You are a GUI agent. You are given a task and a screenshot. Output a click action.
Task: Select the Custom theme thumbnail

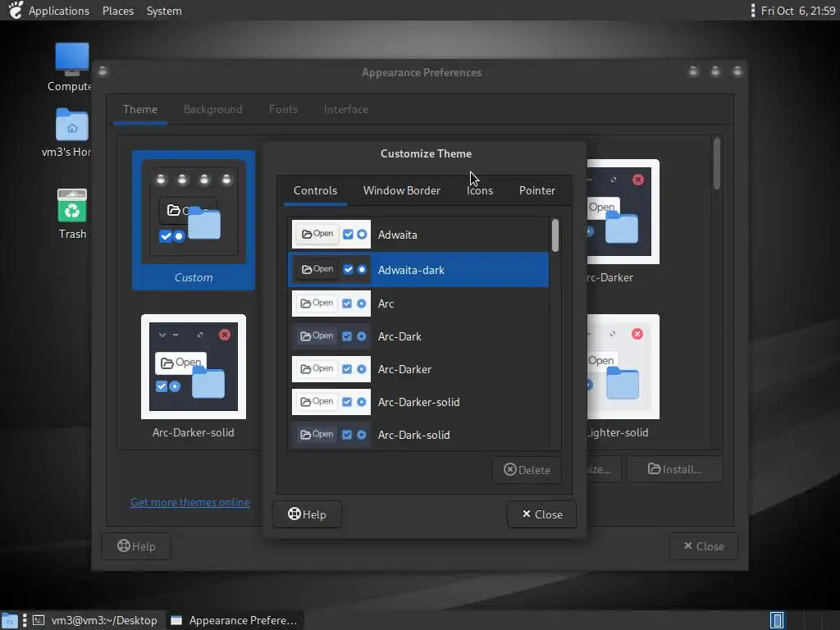coord(194,220)
